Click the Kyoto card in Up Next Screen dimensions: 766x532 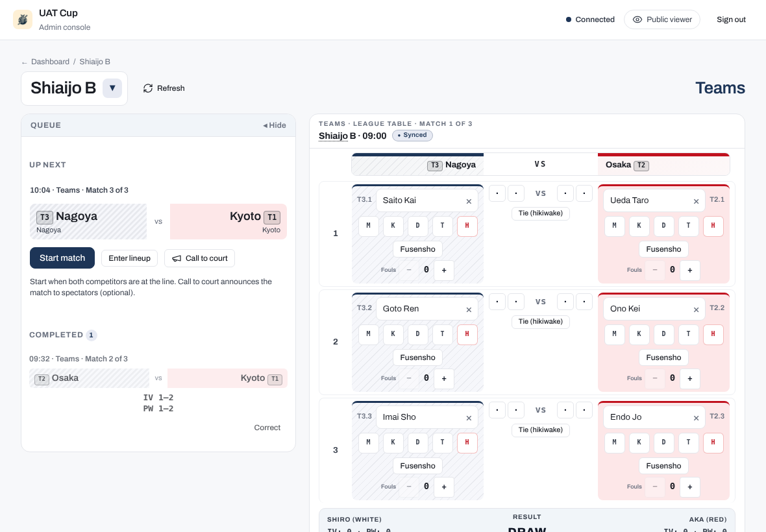pos(228,222)
